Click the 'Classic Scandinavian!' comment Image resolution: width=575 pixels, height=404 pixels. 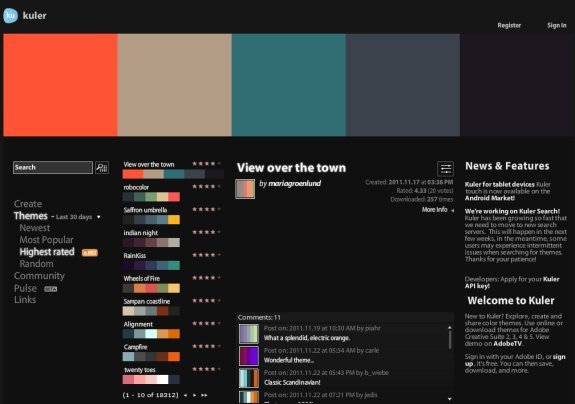[x=292, y=383]
